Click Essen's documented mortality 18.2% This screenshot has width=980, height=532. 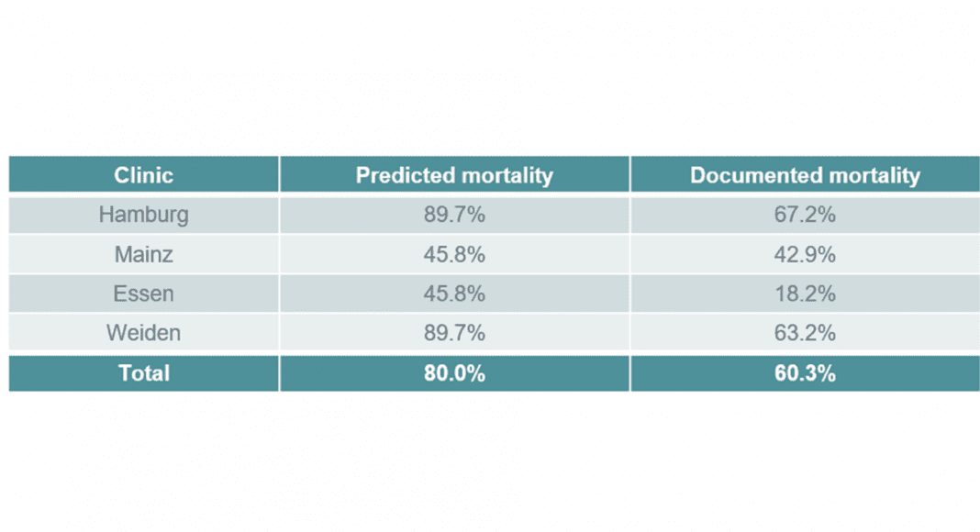coord(805,294)
